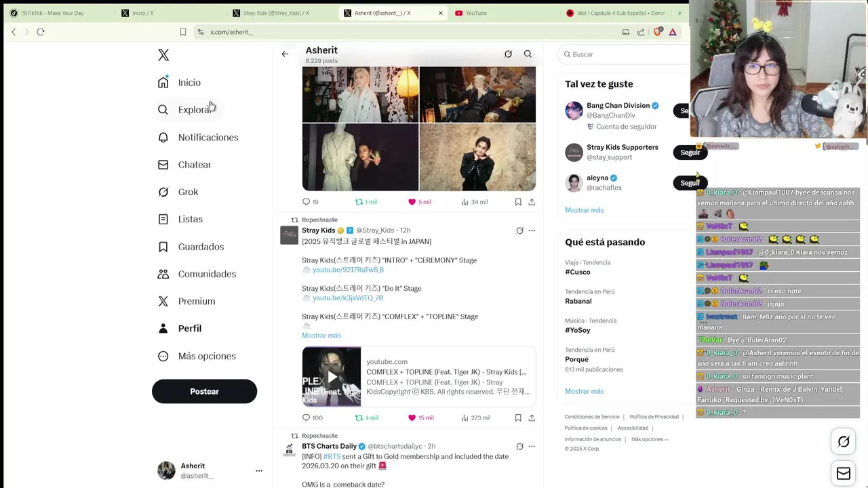868x488 pixels.
Task: Expand post with Mostrar más
Action: tap(321, 335)
